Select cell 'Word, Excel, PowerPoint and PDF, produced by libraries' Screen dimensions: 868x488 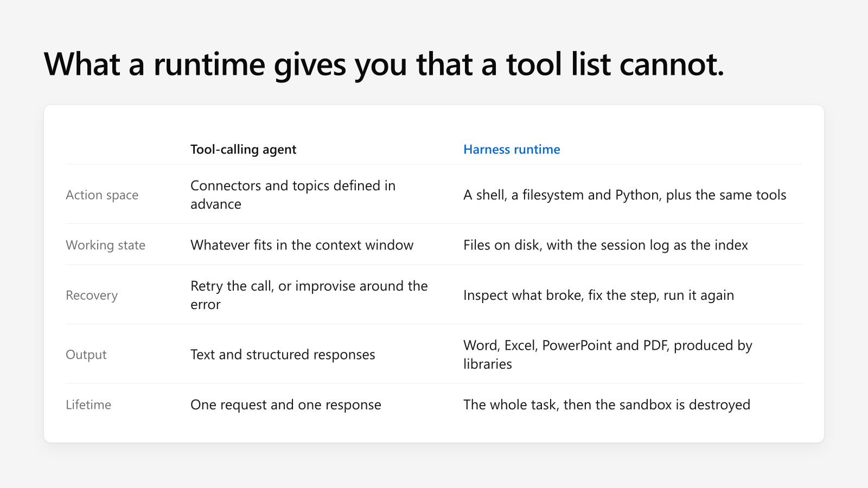(608, 355)
